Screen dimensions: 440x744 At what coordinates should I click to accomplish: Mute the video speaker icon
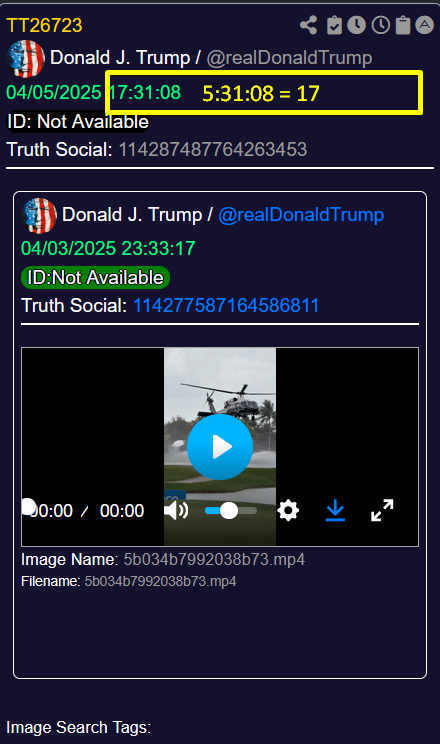(176, 511)
